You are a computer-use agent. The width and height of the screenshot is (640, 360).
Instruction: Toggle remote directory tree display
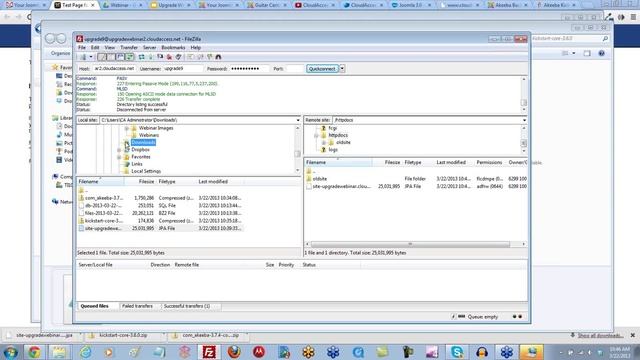pyautogui.click(x=120, y=57)
